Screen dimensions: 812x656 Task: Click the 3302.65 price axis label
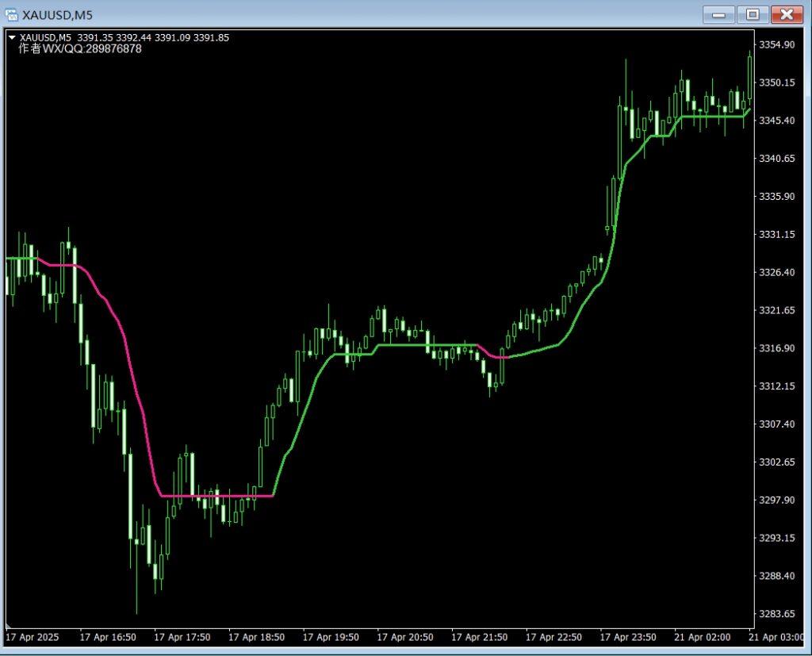(x=776, y=462)
